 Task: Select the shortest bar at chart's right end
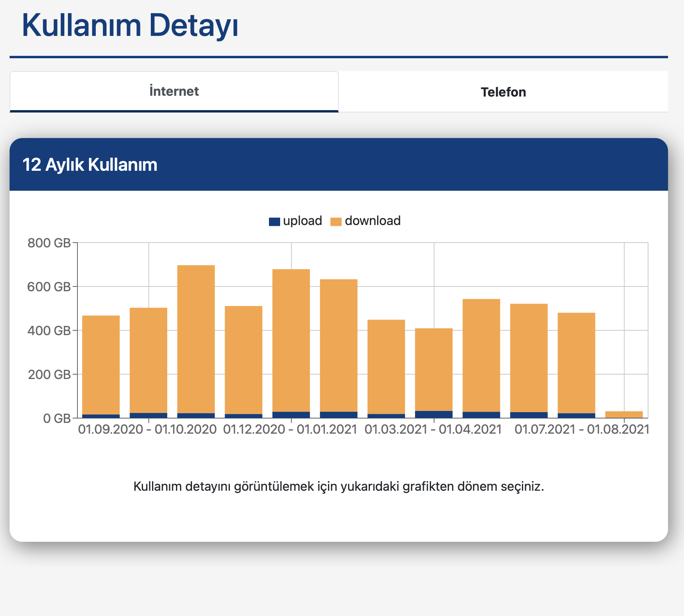pos(624,415)
